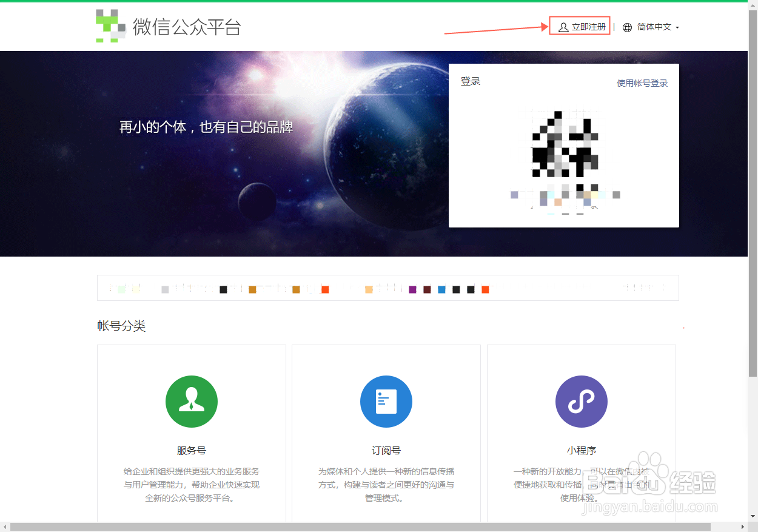
Task: Click the horizontal scrollbar left arrow
Action: click(x=5, y=527)
